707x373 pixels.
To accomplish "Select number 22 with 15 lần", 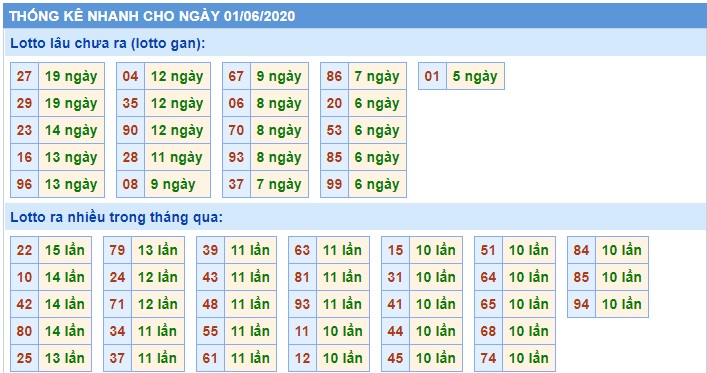I will [x=24, y=250].
